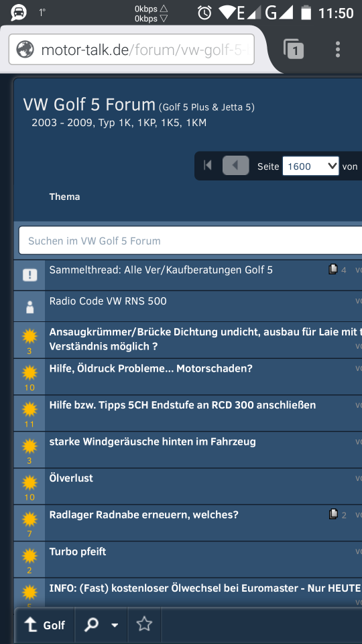Open 'Hilfe bzw. Tipps 5CH Endstufe an RCD 300' thread

point(182,405)
